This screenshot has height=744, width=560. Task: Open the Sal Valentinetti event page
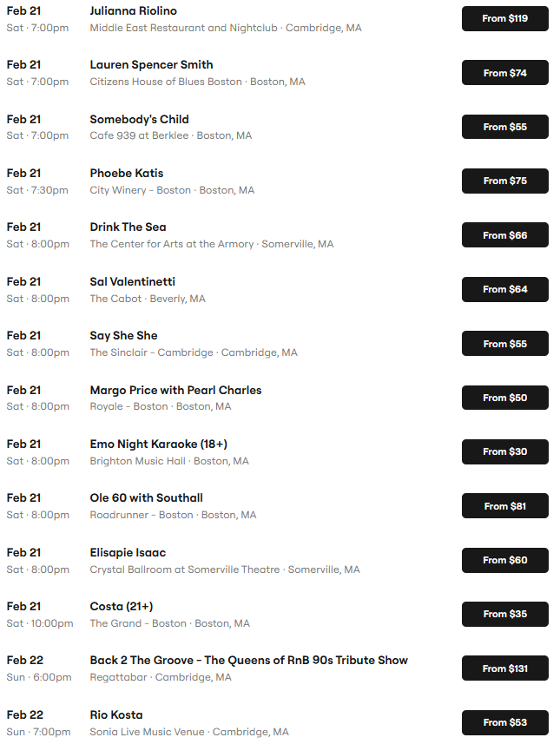[x=132, y=281]
